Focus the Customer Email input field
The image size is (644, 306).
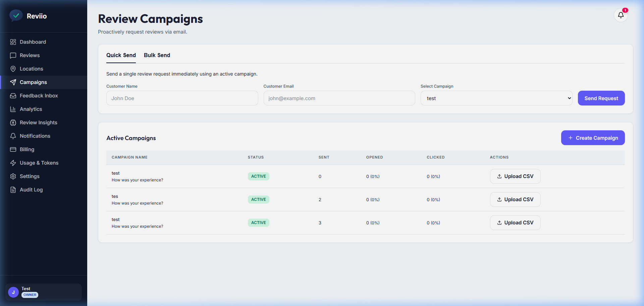(x=339, y=98)
